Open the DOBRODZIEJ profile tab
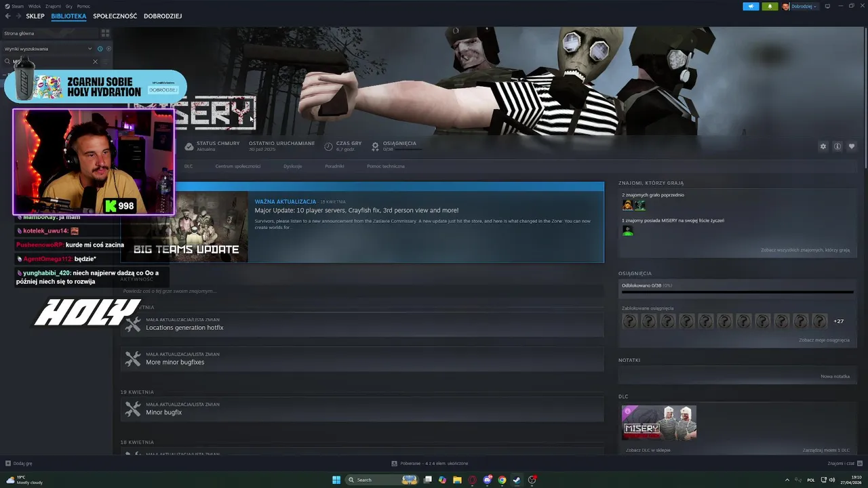 tap(163, 16)
